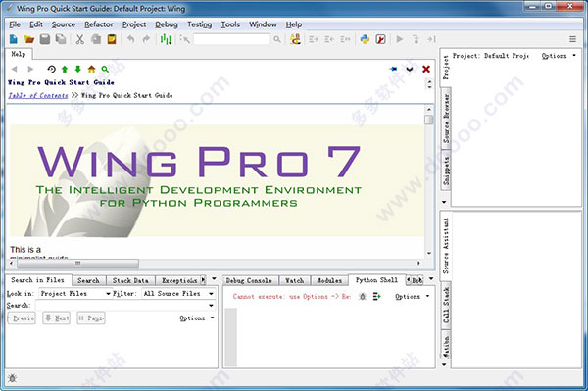Click the Help forward arrow
This screenshot has height=391, width=588.
click(x=30, y=69)
